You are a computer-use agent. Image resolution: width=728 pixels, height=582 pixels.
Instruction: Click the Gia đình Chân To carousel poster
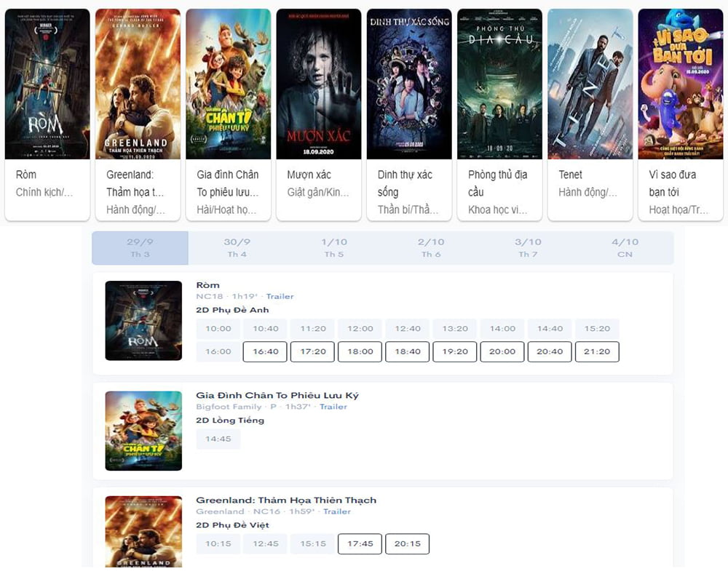(x=228, y=84)
